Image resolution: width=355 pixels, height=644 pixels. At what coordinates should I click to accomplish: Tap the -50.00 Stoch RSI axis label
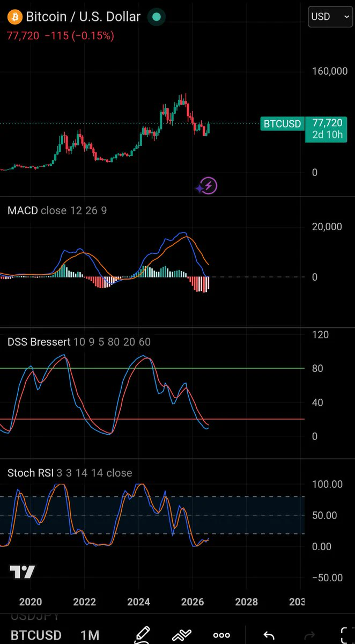tap(327, 577)
